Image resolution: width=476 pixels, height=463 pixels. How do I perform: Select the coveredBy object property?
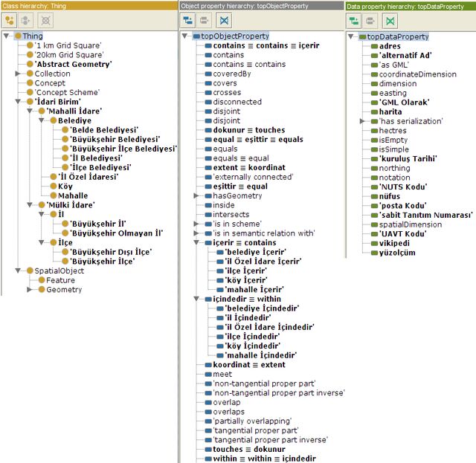point(228,74)
